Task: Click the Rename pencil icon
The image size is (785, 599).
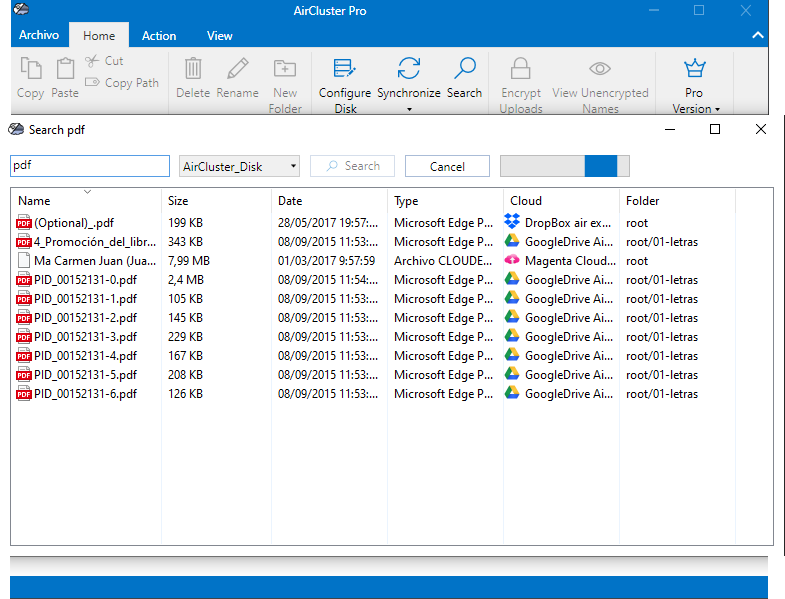Action: (237, 69)
